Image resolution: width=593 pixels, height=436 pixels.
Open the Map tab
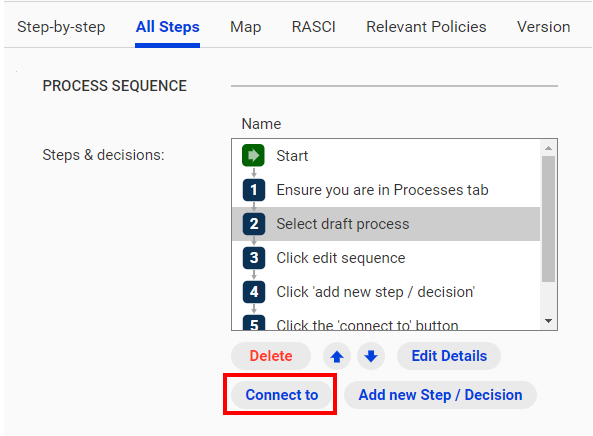245,27
